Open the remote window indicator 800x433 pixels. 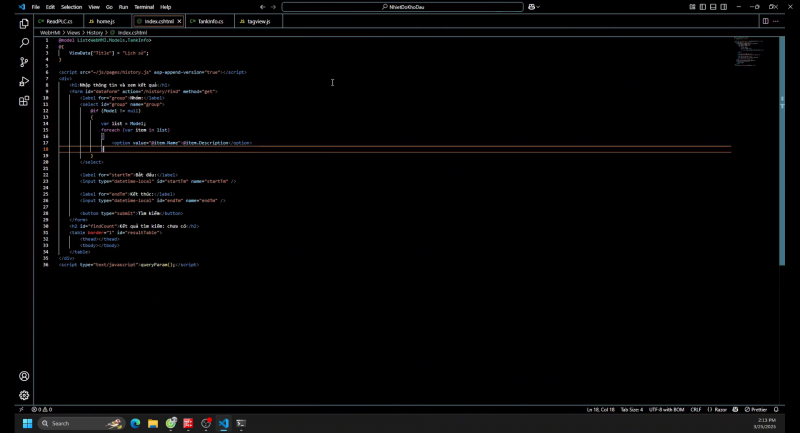21,410
